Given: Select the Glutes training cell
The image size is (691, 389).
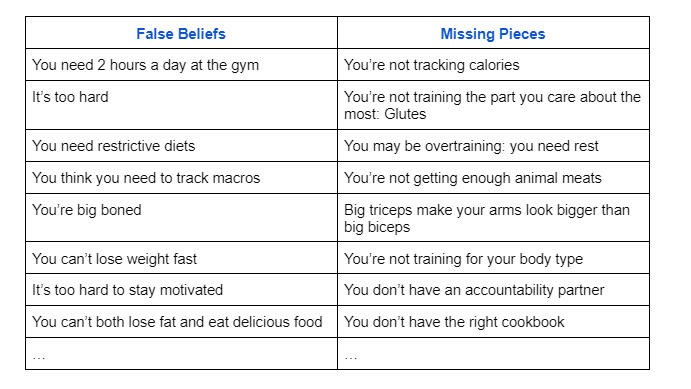Looking at the screenshot, I should [493, 105].
